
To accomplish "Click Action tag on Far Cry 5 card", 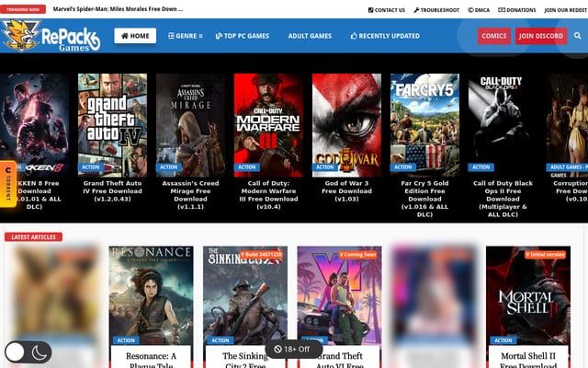I will click(403, 167).
